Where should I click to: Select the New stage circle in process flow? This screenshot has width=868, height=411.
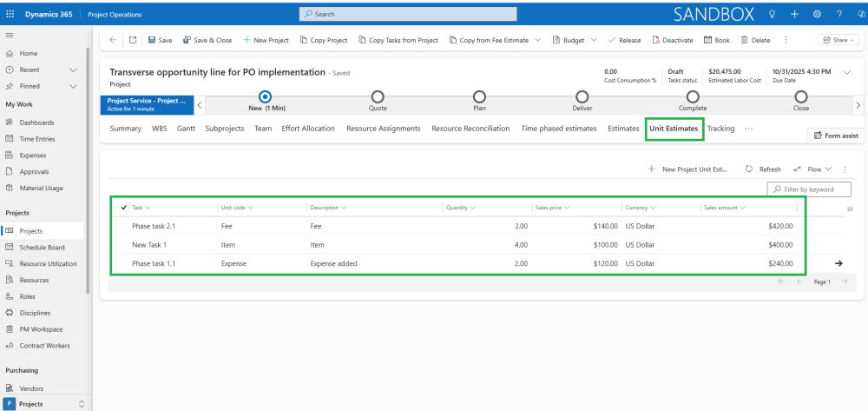[x=266, y=97]
